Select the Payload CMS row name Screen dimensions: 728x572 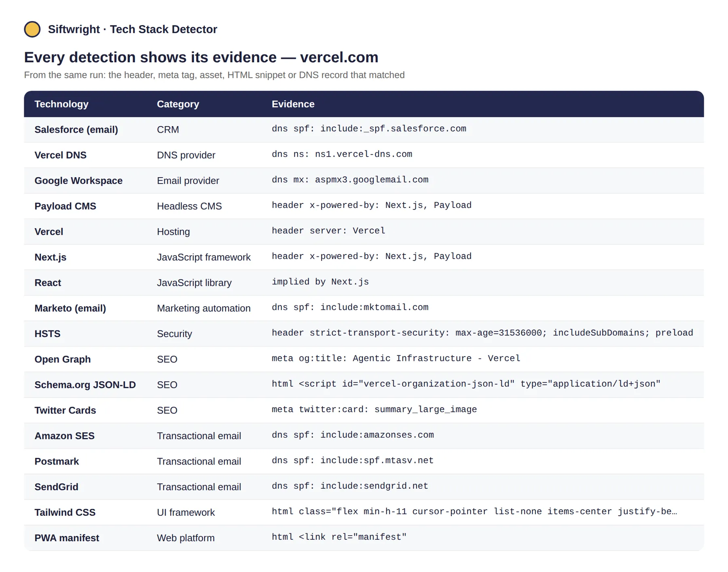[x=66, y=206]
